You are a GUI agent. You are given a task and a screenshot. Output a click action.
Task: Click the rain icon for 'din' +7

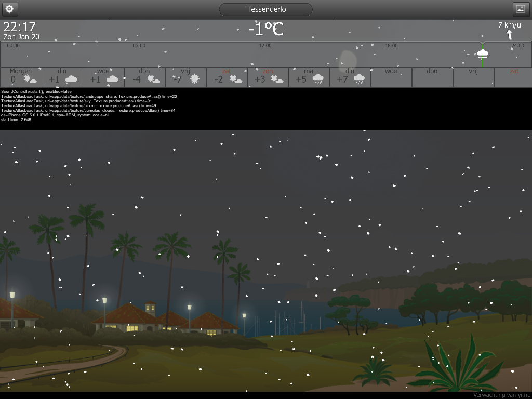click(359, 79)
